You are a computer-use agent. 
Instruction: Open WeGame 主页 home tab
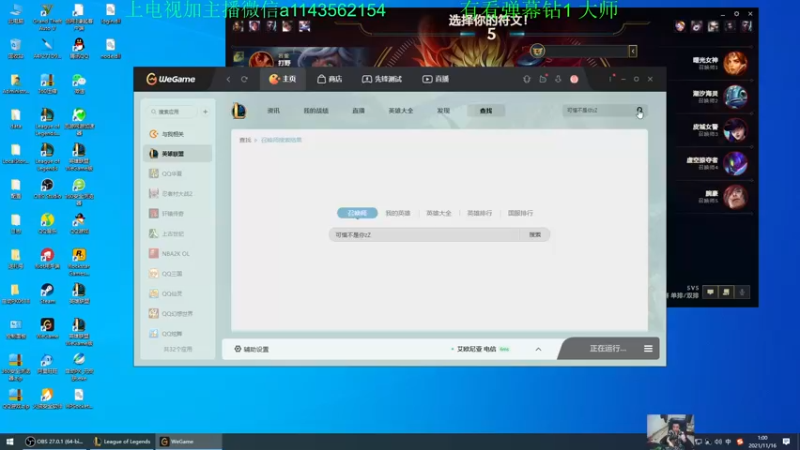283,79
